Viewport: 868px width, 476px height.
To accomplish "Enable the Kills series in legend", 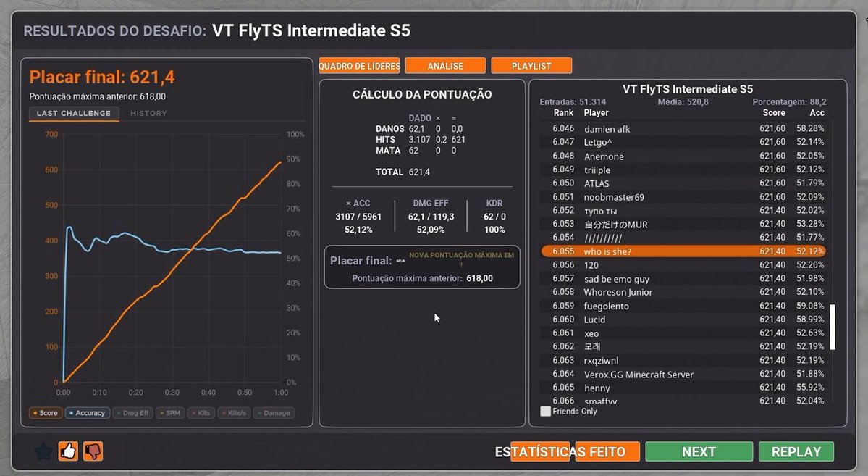I will (201, 413).
